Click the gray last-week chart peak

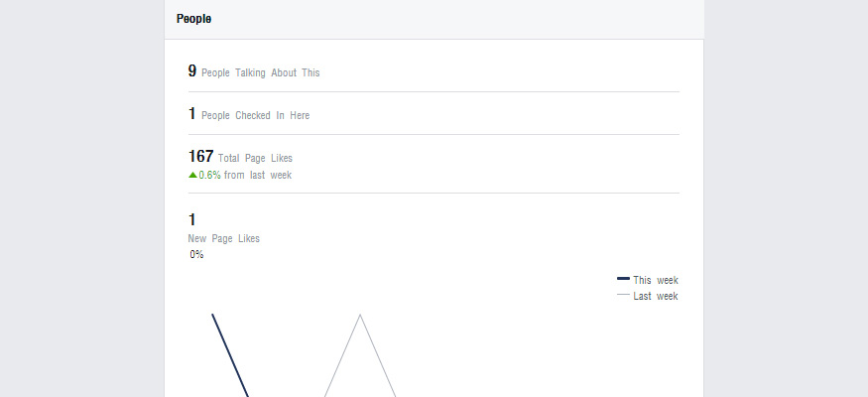tap(360, 317)
